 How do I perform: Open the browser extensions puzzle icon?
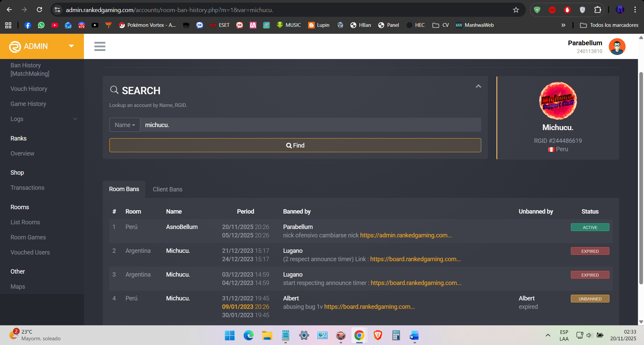597,10
